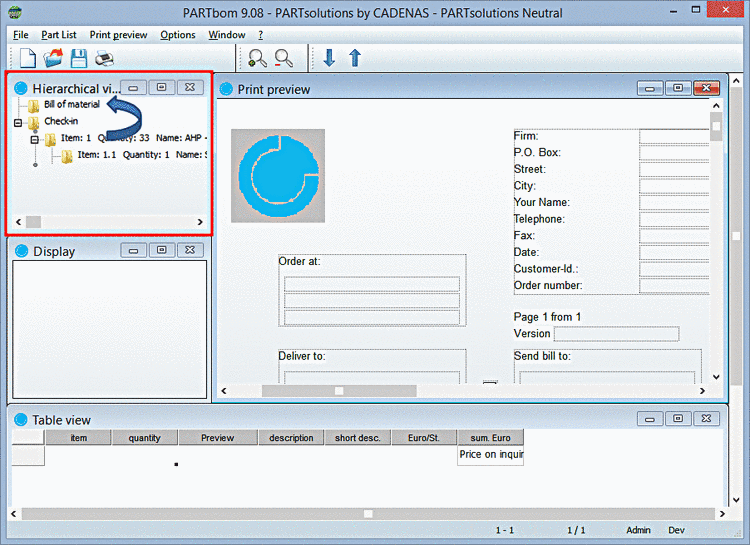
Task: Collapse the Item: 1 tree node
Action: coord(35,140)
